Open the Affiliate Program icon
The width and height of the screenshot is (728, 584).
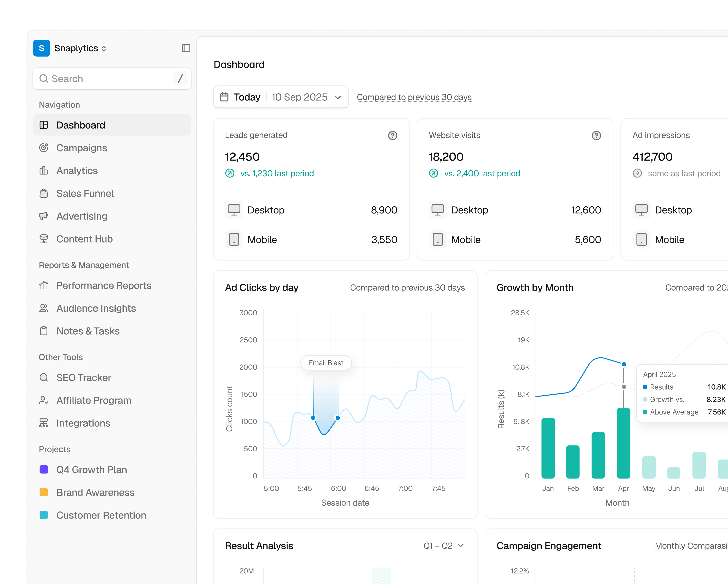[x=44, y=401]
